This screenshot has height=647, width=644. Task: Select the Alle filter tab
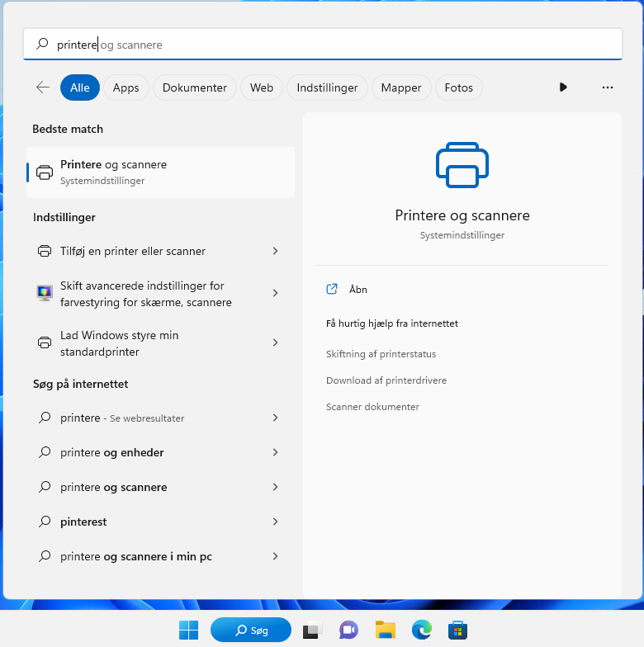pos(79,87)
